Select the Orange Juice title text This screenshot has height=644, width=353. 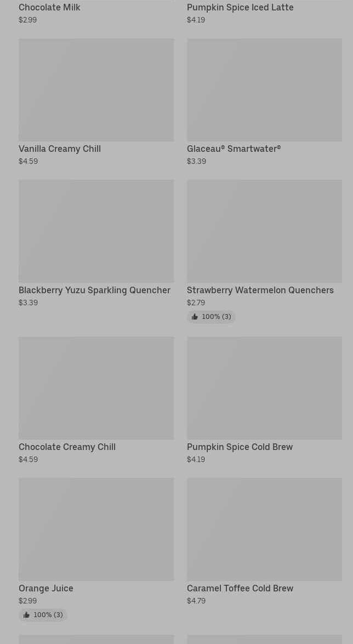coord(46,588)
